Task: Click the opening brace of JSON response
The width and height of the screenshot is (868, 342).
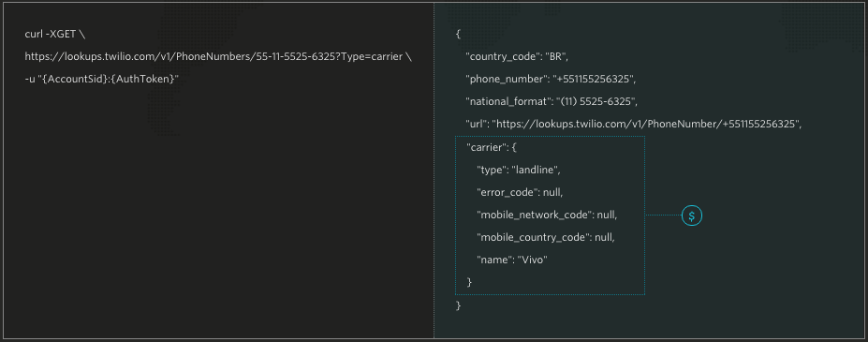Action: (x=459, y=35)
